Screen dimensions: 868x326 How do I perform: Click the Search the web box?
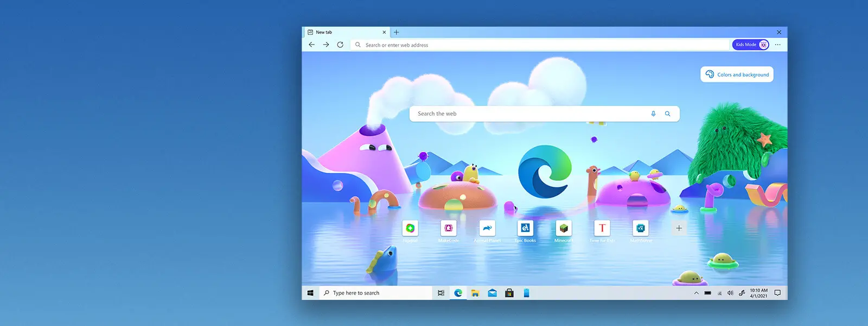pyautogui.click(x=545, y=114)
